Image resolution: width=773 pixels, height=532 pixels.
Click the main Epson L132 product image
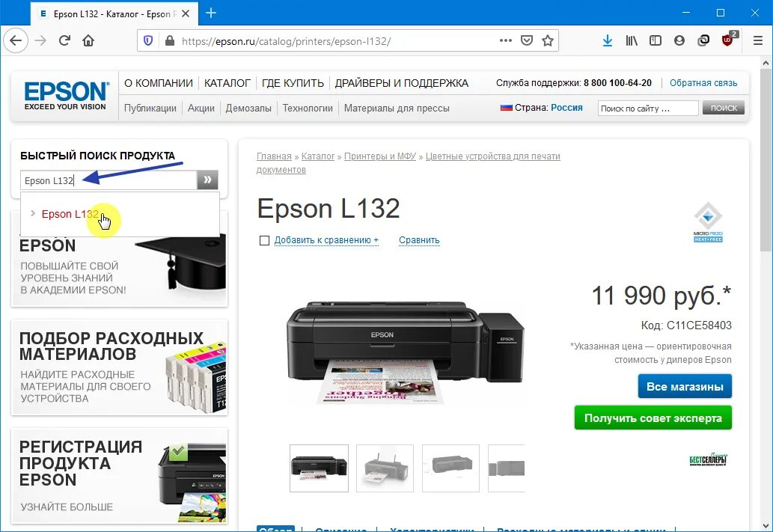[406, 352]
